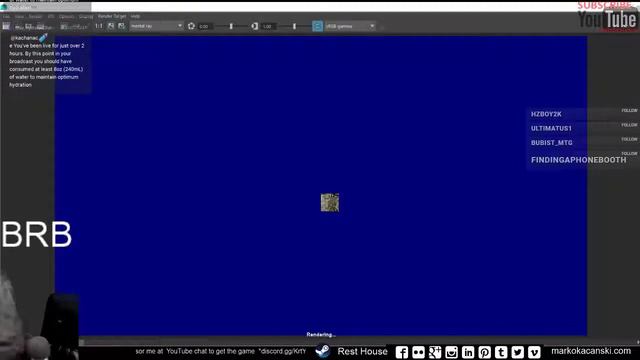The width and height of the screenshot is (640, 360).
Task: Open the Display menu
Action: pyautogui.click(x=86, y=16)
